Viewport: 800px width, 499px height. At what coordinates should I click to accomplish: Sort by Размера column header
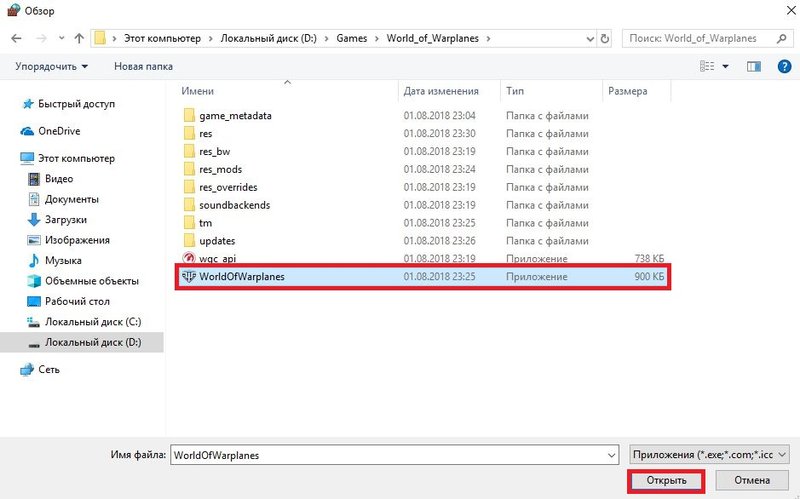628,91
